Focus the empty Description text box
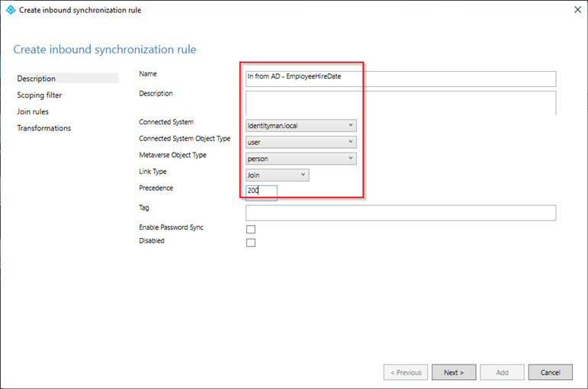Image resolution: width=588 pixels, height=389 pixels. coord(400,102)
